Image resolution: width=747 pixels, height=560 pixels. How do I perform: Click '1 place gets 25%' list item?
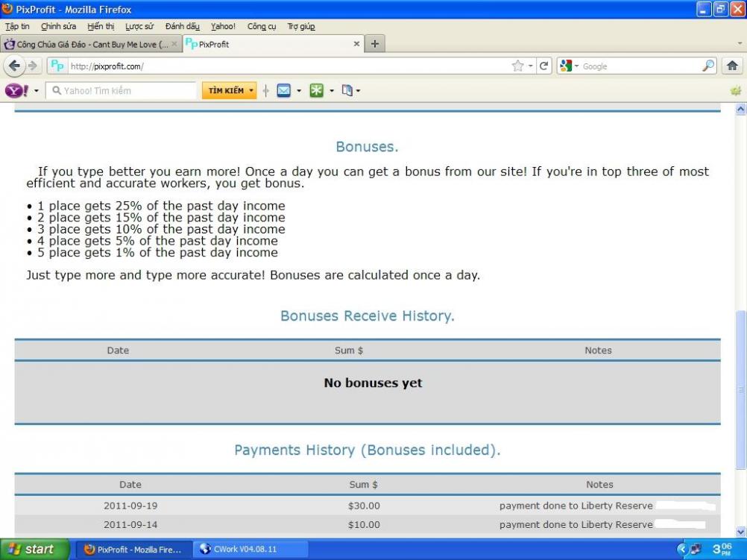coord(161,206)
